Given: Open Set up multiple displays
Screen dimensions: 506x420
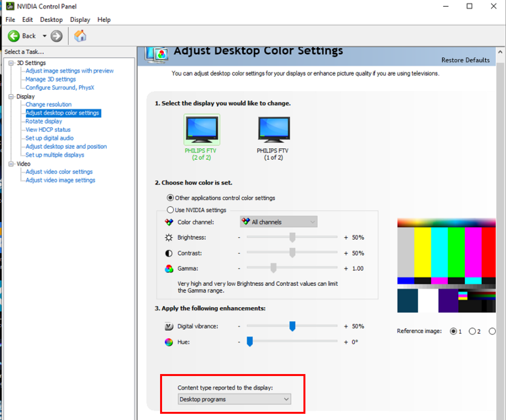Looking at the screenshot, I should (x=55, y=155).
